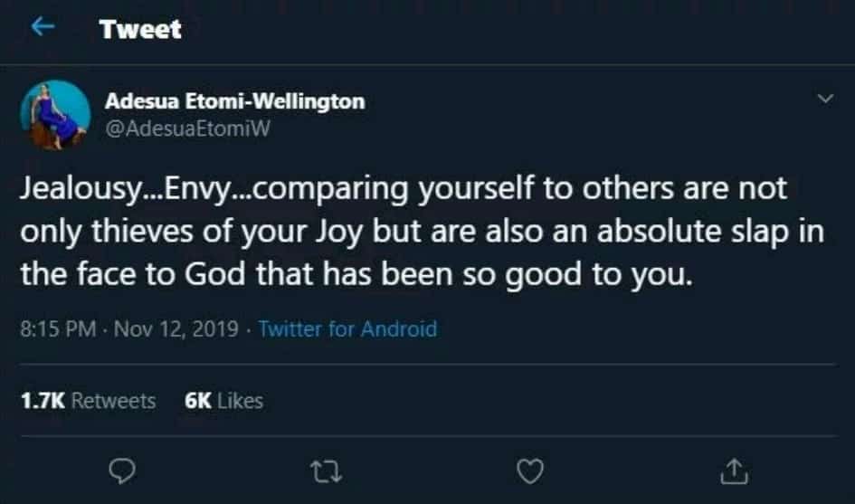Screen dimensions: 855x504
Task: Like the tweet with the heart icon
Action: pos(531,471)
